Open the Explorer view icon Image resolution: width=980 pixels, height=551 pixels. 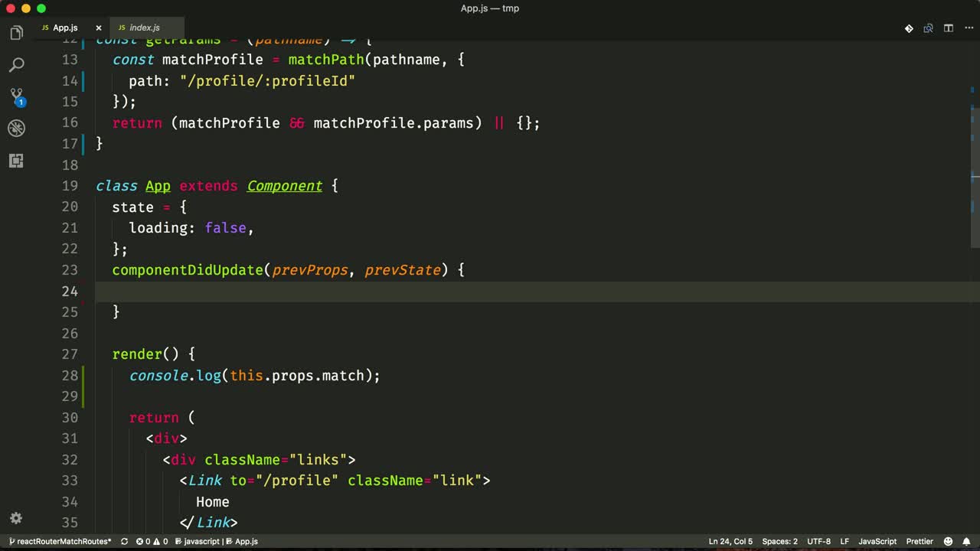point(16,32)
